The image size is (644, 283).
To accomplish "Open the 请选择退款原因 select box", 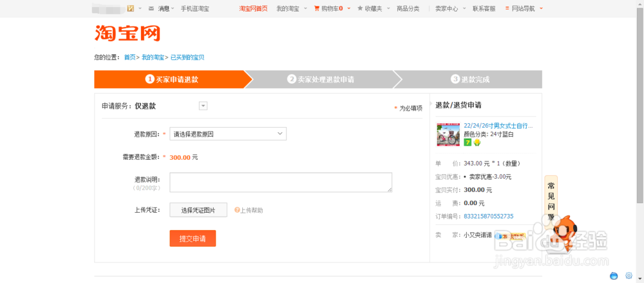I will pyautogui.click(x=228, y=134).
